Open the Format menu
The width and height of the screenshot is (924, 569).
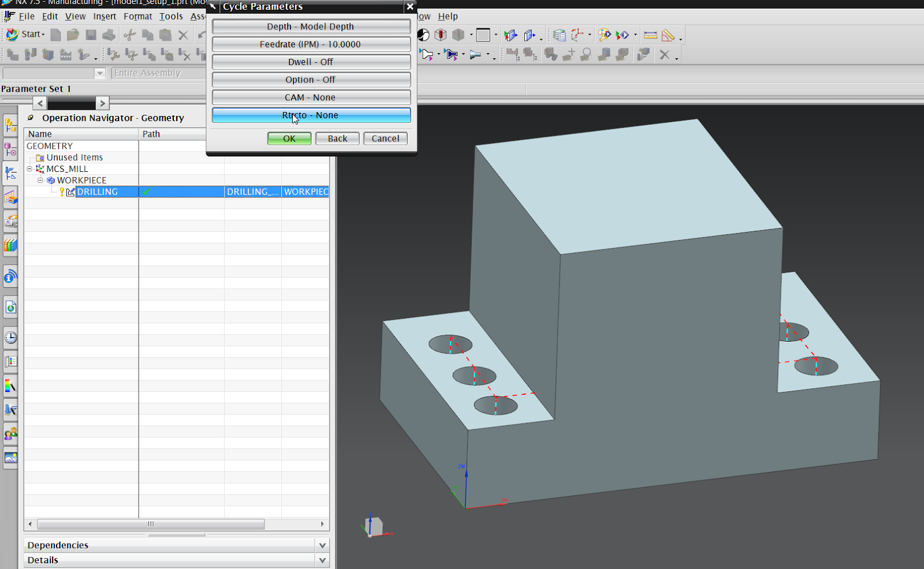[x=137, y=16]
